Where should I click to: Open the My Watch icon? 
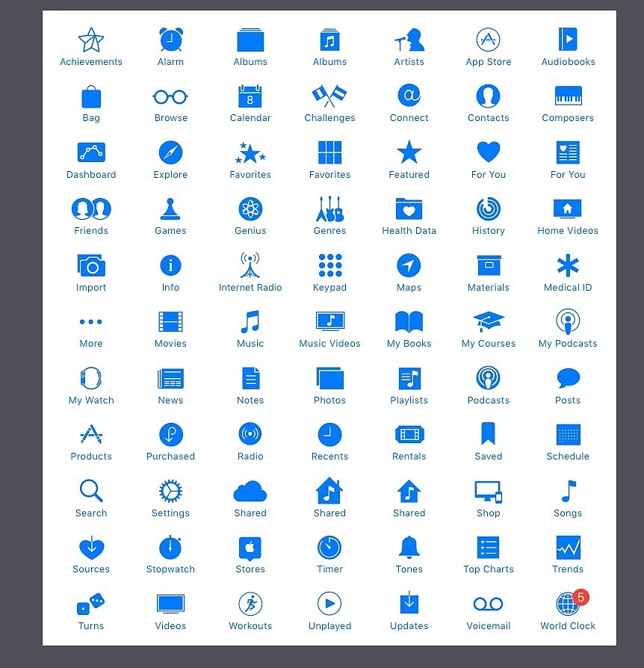(x=91, y=378)
